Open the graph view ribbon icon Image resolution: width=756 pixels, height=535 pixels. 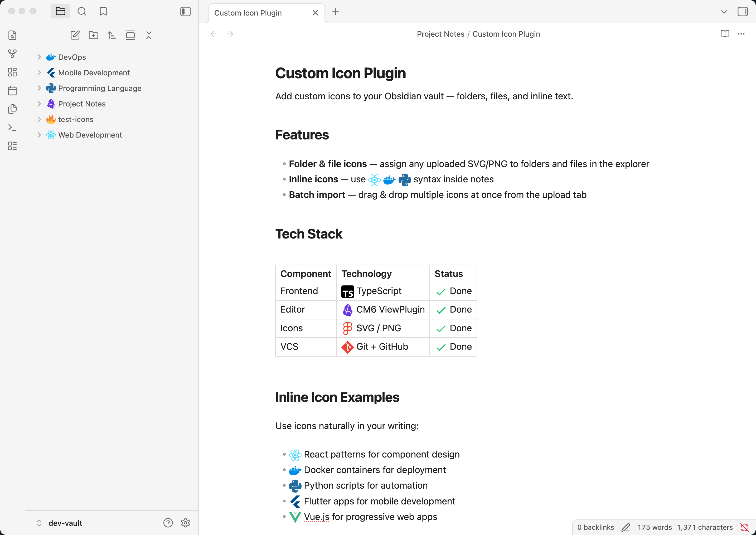(12, 53)
